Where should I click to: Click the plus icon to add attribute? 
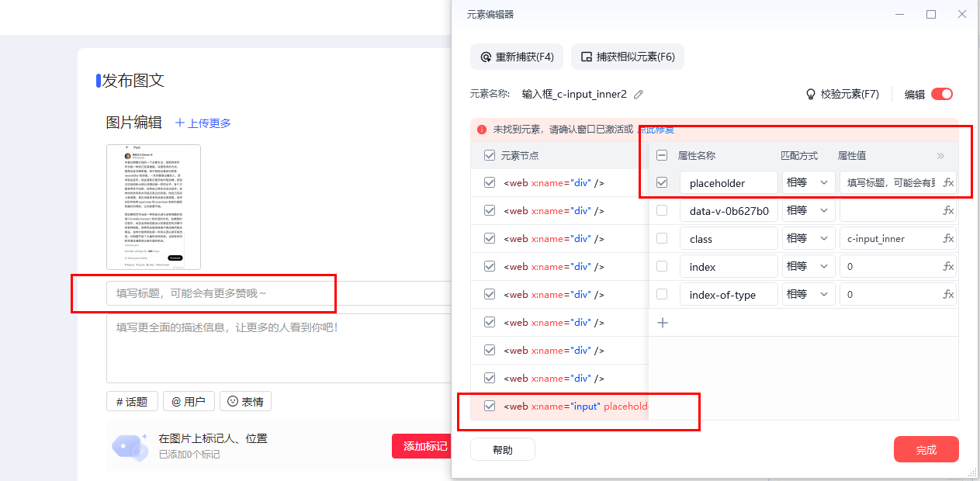tap(663, 323)
